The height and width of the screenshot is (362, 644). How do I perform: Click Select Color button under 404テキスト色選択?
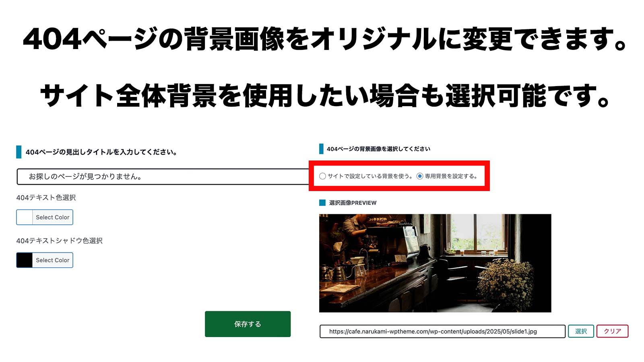53,217
